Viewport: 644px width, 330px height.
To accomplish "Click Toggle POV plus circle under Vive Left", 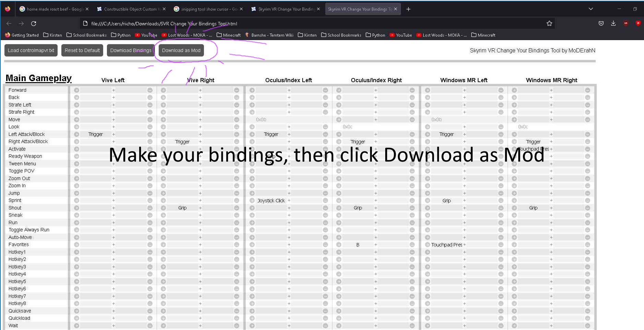I will pyautogui.click(x=76, y=171).
